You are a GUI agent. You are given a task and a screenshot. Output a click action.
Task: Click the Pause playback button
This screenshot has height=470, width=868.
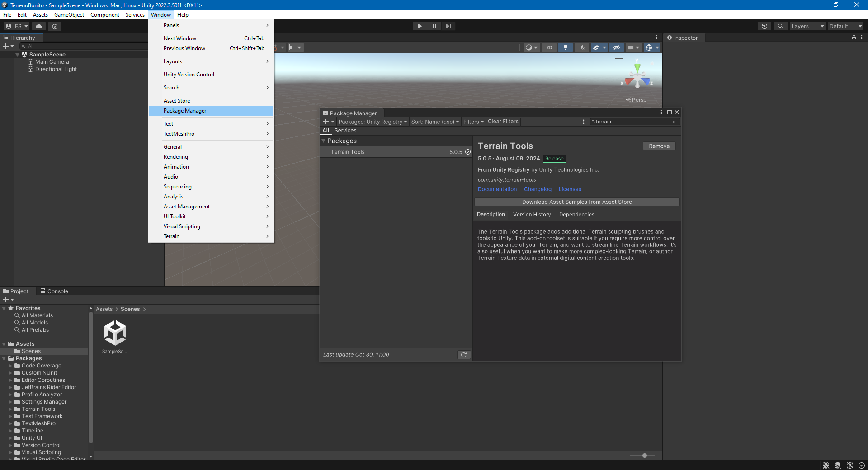click(434, 26)
